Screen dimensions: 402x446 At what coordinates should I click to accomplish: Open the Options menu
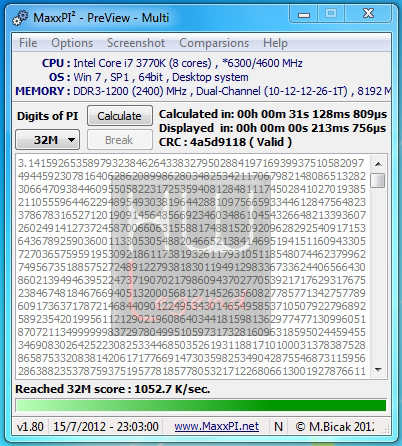tap(72, 43)
